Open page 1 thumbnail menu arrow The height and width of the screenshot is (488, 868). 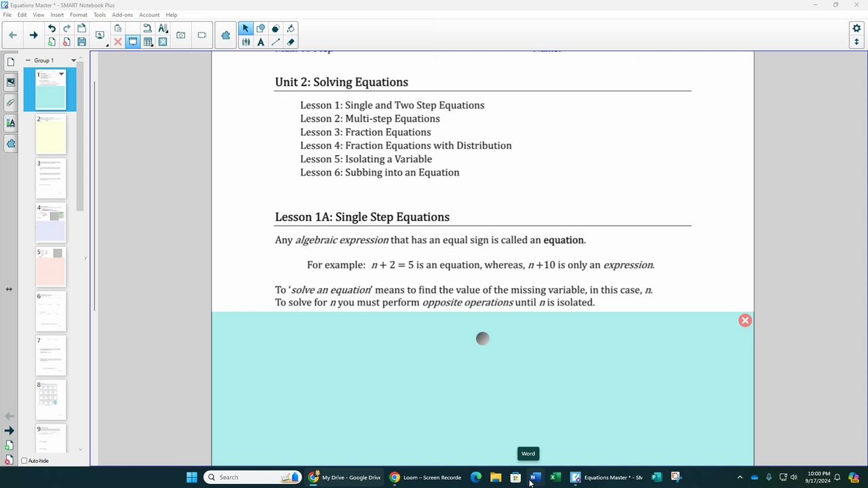click(x=61, y=75)
